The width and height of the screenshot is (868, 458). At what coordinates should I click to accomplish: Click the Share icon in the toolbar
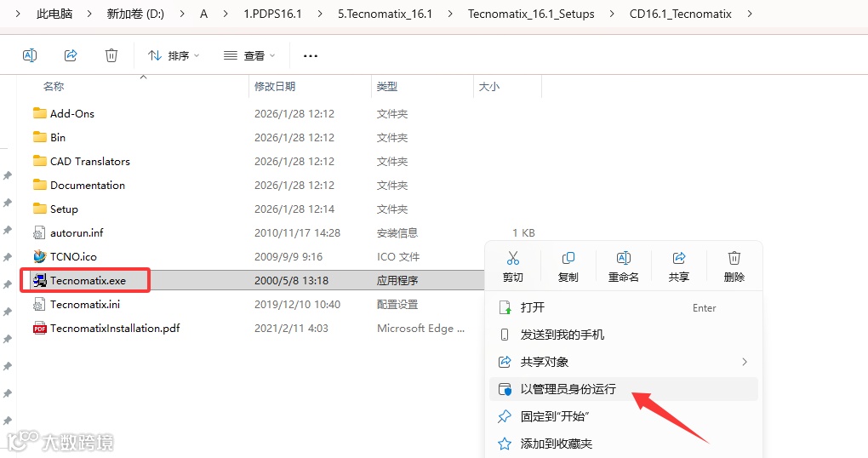coord(71,55)
